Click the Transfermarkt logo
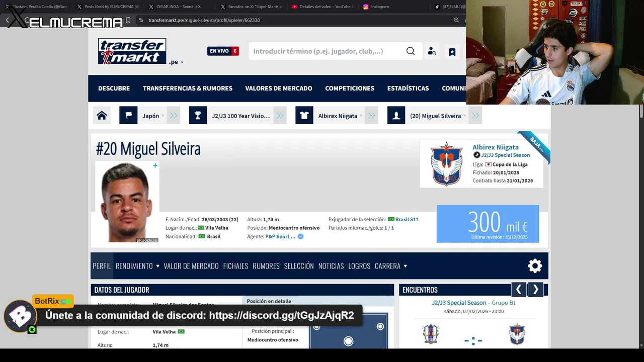This screenshot has height=362, width=644. (132, 51)
